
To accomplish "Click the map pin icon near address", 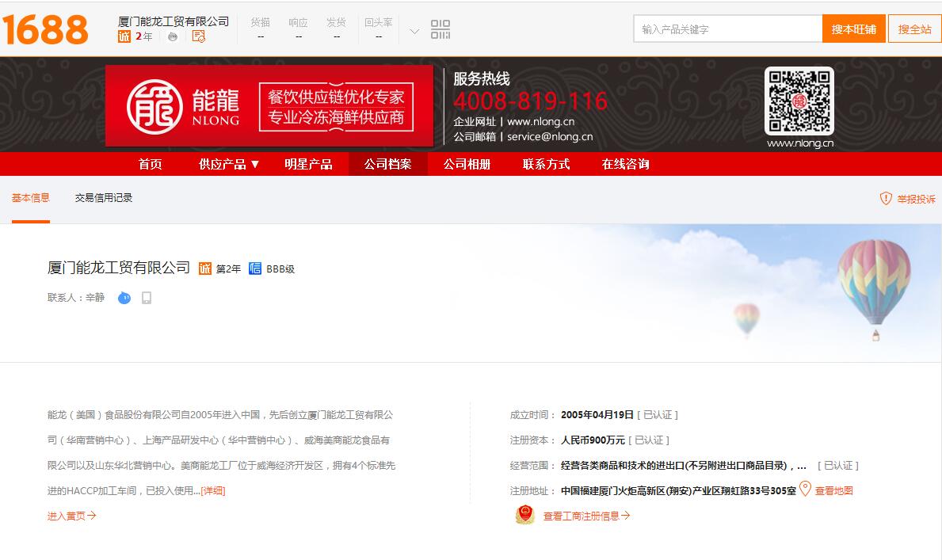I will coord(805,490).
